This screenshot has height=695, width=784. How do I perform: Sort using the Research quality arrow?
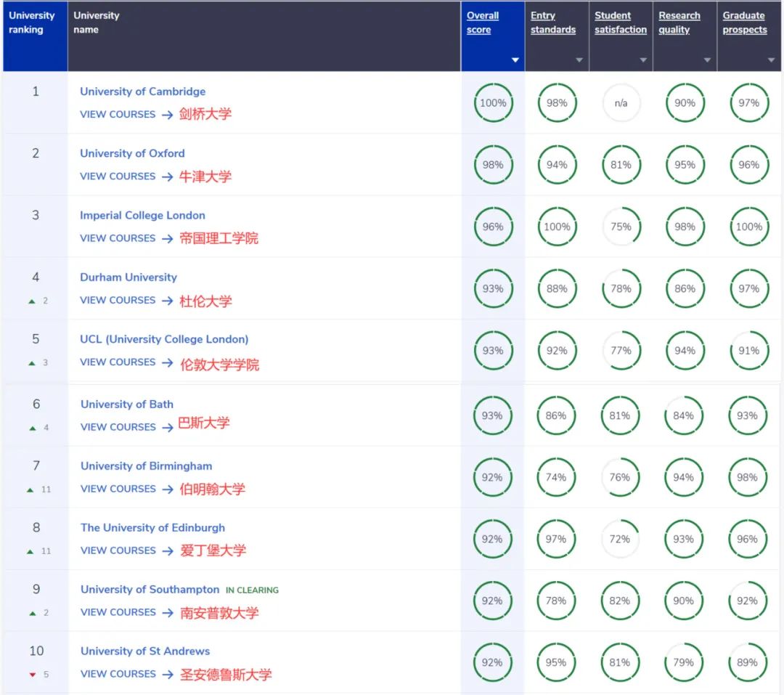pos(707,60)
